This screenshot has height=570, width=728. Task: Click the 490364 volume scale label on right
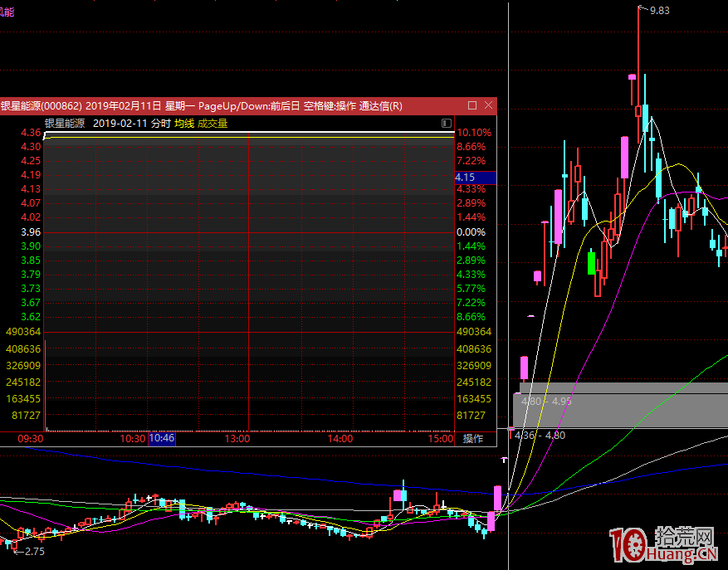click(474, 332)
